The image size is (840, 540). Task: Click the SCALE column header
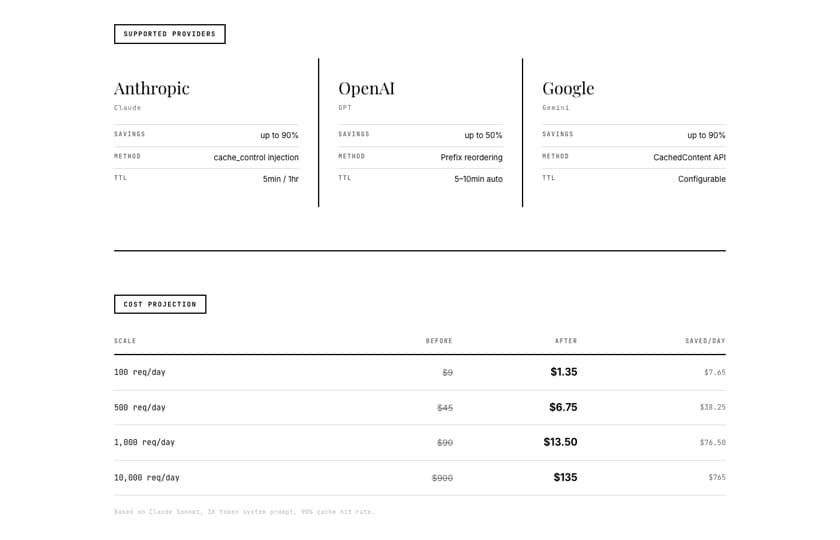pyautogui.click(x=125, y=341)
